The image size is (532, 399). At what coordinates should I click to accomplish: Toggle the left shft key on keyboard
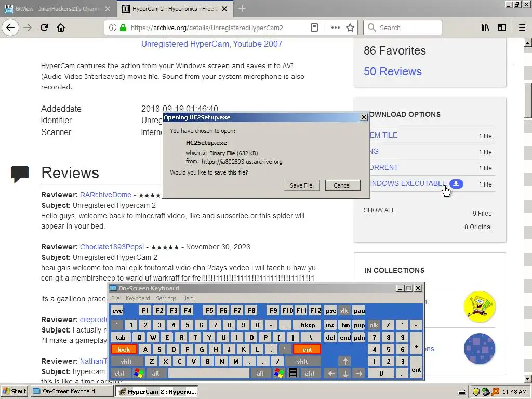tap(126, 362)
